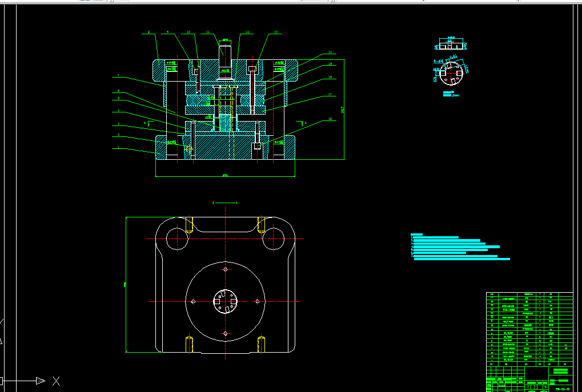This screenshot has width=582, height=392.
Task: Click part callout number 13
Action: pyautogui.click(x=275, y=33)
